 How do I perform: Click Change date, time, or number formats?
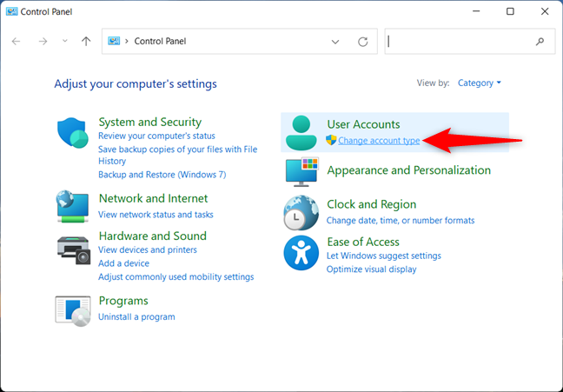point(401,220)
